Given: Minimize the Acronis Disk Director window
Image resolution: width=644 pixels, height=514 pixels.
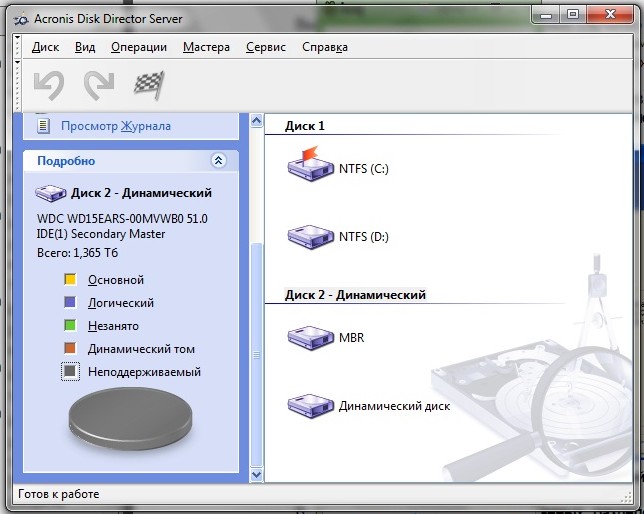Looking at the screenshot, I should [x=546, y=15].
